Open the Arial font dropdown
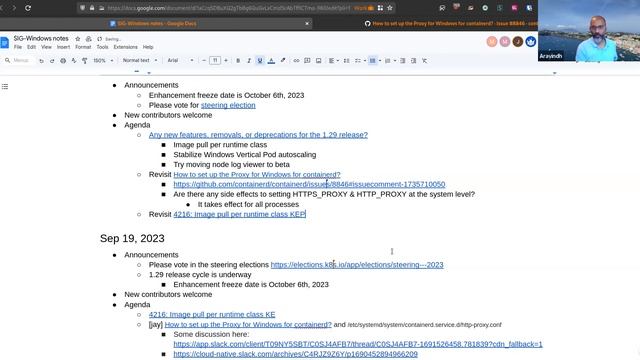Screen dimensions: 640x360 (180, 60)
